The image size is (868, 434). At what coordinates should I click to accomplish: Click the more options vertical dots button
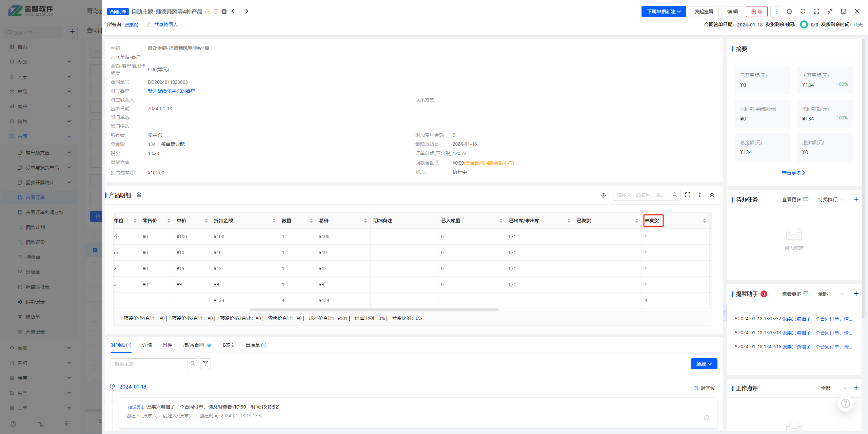pos(776,12)
